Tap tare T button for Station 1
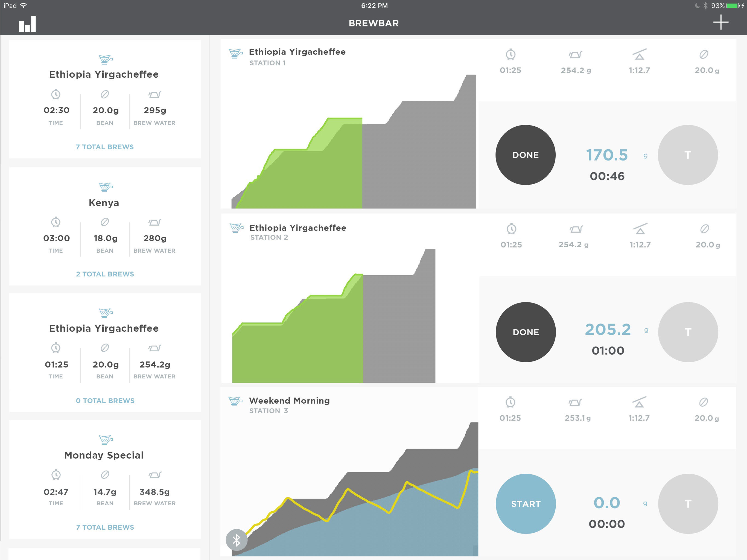The image size is (747, 560). tap(688, 155)
